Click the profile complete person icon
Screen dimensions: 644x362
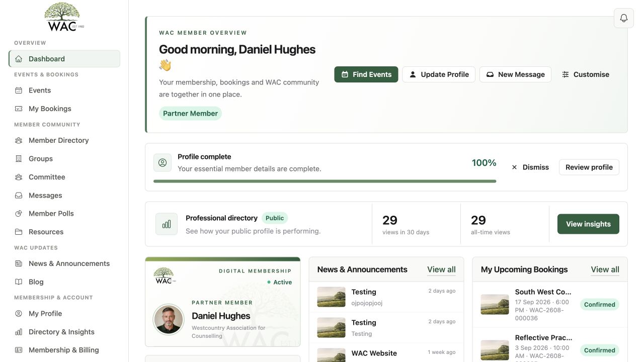pos(163,162)
